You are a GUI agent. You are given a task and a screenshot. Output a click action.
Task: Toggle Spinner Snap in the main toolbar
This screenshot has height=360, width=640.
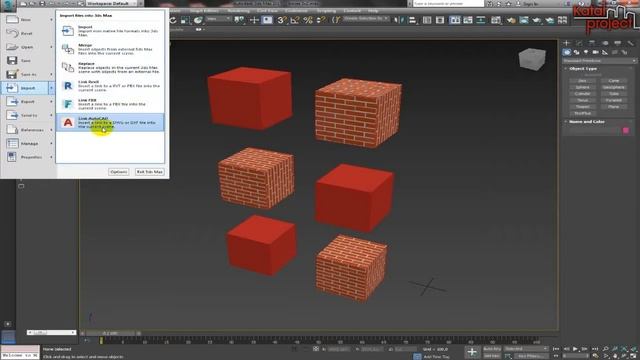click(322, 20)
